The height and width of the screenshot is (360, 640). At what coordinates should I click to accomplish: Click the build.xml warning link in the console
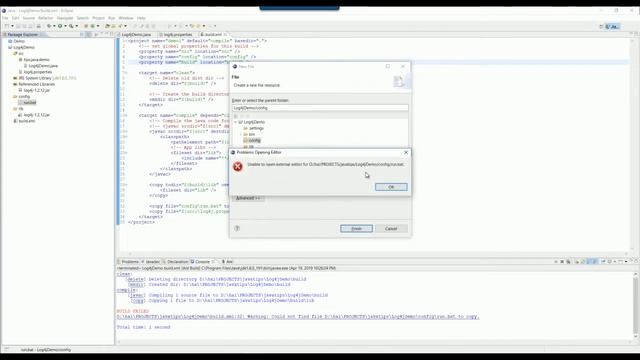(298, 316)
